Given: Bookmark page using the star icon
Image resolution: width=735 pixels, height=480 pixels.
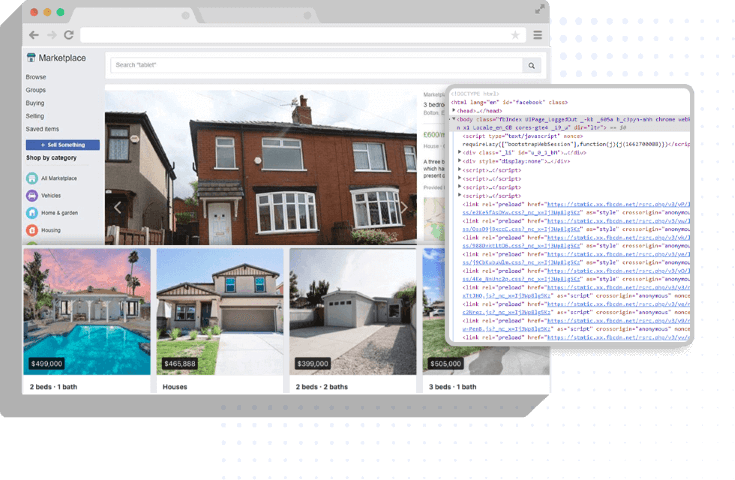Looking at the screenshot, I should 515,35.
